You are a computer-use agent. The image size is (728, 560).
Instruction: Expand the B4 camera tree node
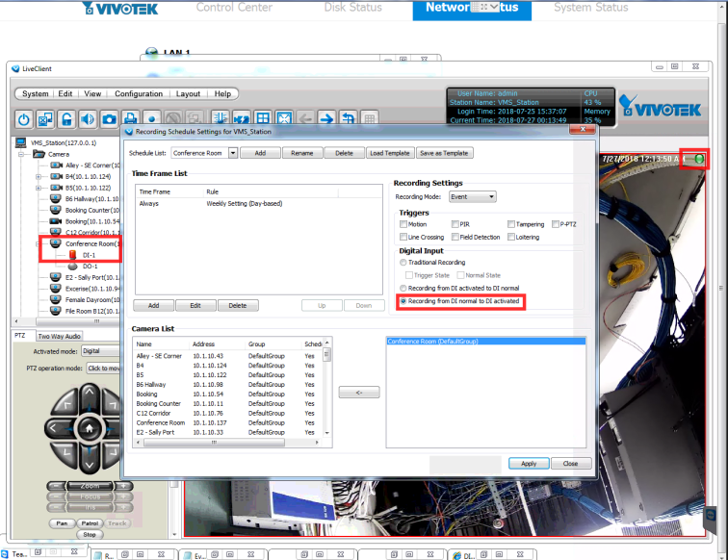tap(38, 176)
